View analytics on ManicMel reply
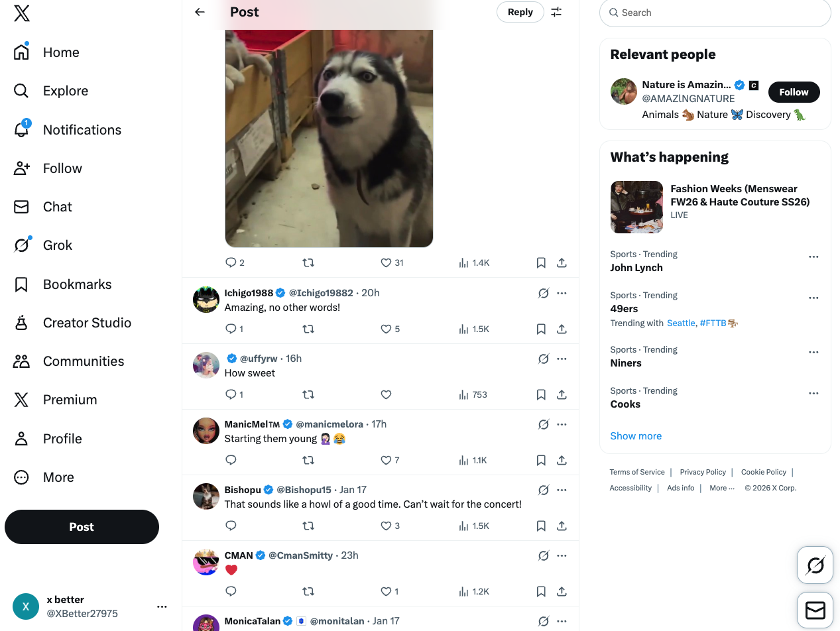 (473, 460)
